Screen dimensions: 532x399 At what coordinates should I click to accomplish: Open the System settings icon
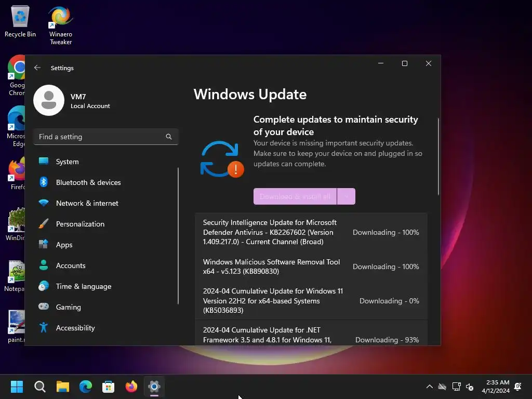(x=44, y=161)
